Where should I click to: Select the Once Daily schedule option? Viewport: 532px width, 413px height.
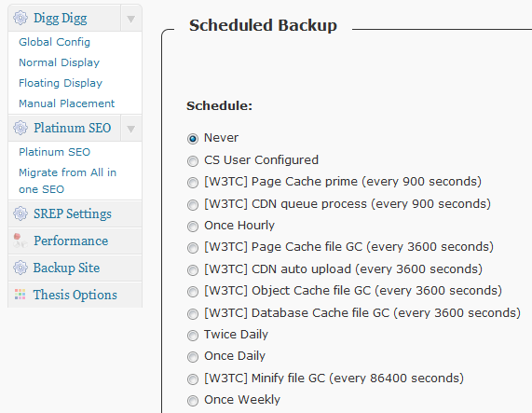point(193,357)
